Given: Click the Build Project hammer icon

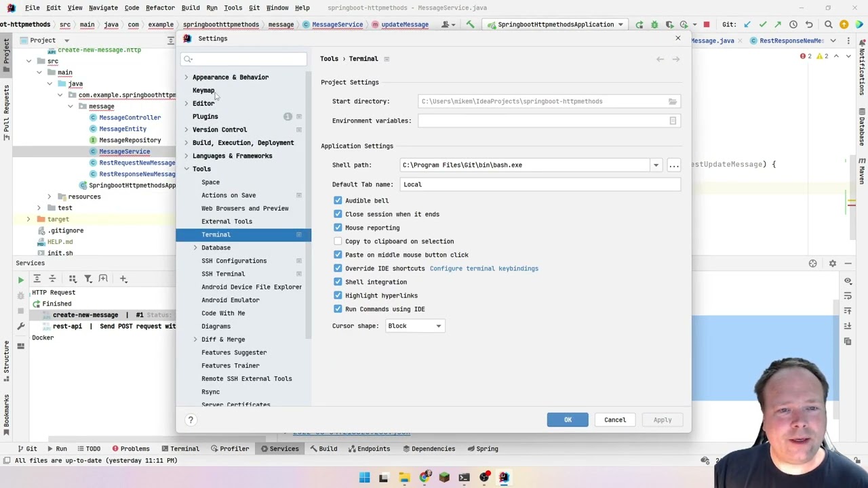Looking at the screenshot, I should click(x=470, y=24).
